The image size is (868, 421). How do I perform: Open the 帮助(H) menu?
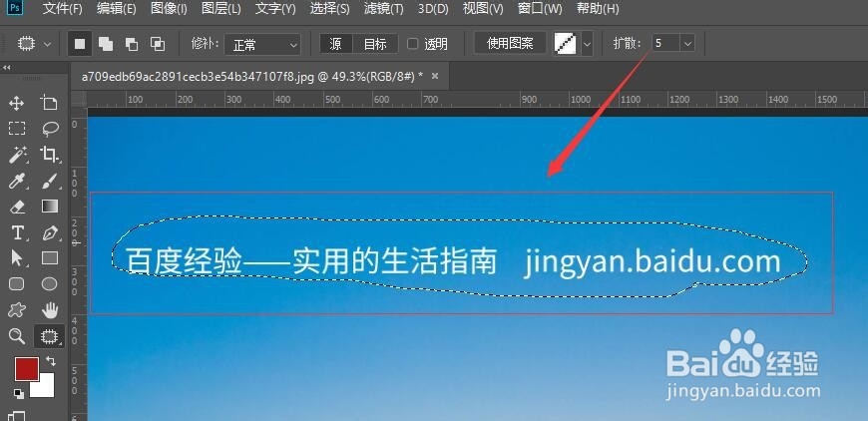click(x=598, y=9)
